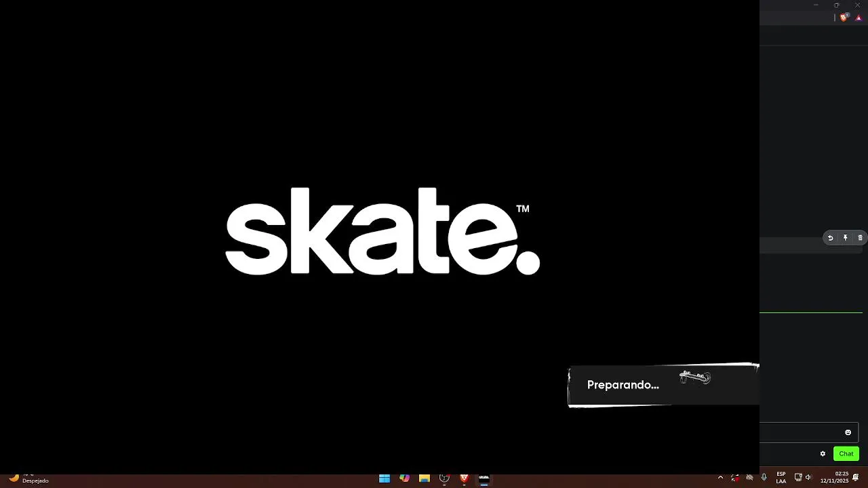Screen dimensions: 868x488
Task: Click the skate. logo in the game window
Action: point(382,231)
